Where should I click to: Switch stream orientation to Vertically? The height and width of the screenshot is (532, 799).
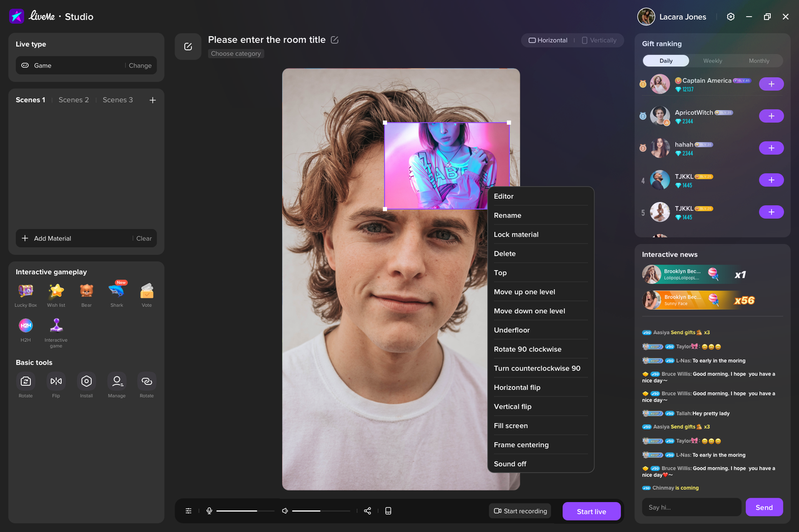(x=599, y=40)
